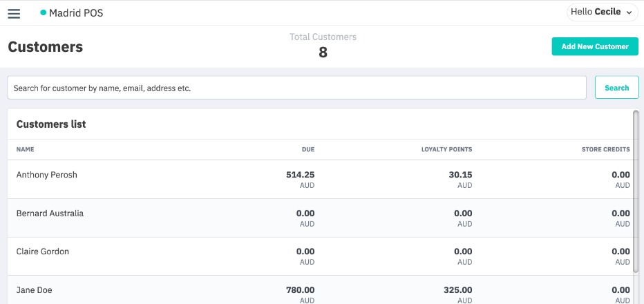Open Claire Gordon's customer record
The height and width of the screenshot is (304, 644).
tap(43, 251)
